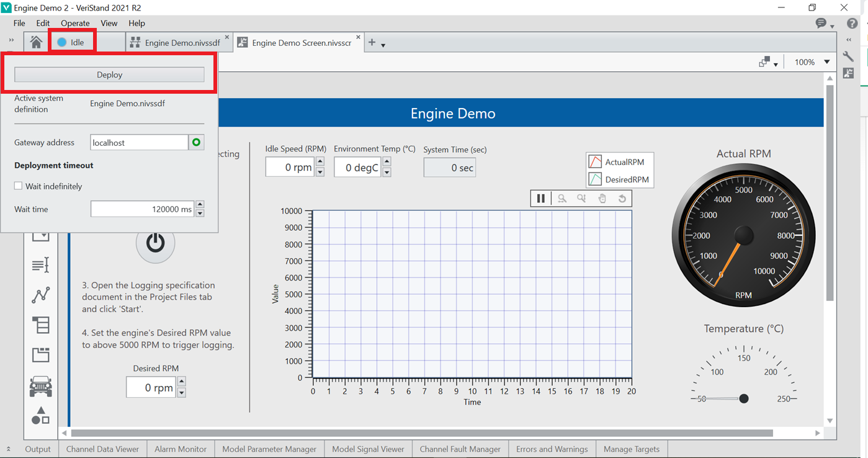Click the Idle Speed 0 rpm field
Screen dimensions: 868x458
[x=290, y=167]
